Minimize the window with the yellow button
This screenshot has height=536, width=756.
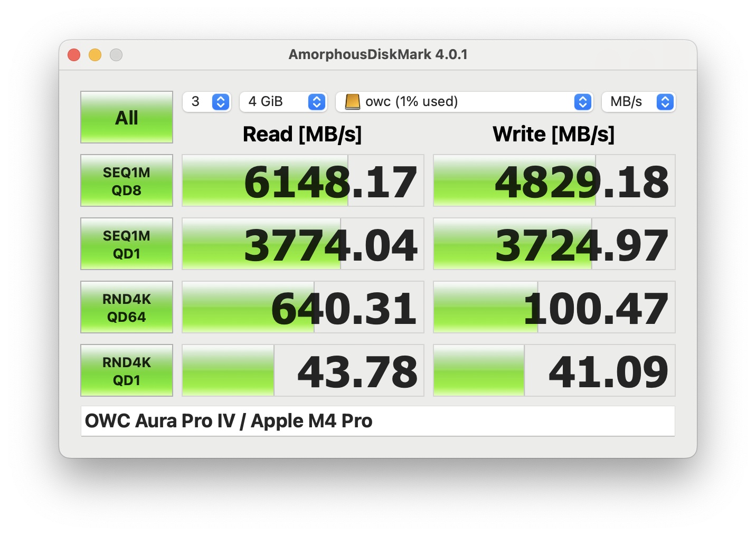tap(95, 55)
